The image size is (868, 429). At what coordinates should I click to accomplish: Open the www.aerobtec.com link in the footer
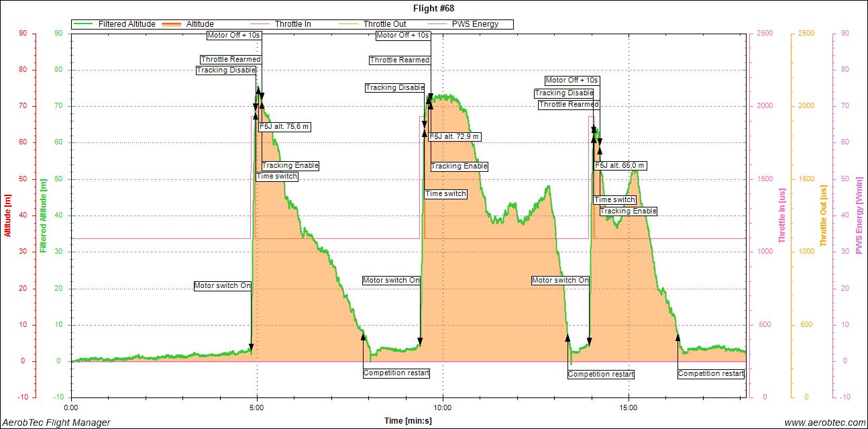[825, 422]
